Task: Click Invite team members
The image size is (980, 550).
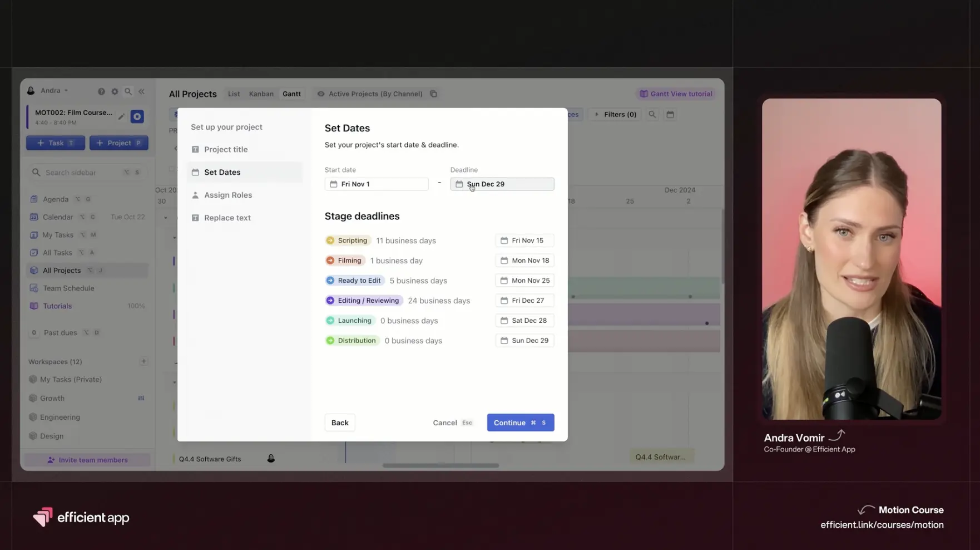Action: [87, 460]
